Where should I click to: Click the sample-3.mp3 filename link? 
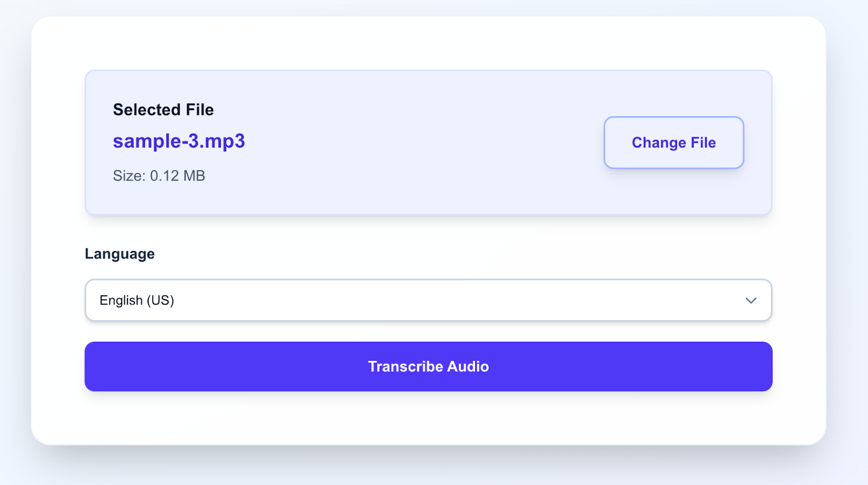(179, 142)
